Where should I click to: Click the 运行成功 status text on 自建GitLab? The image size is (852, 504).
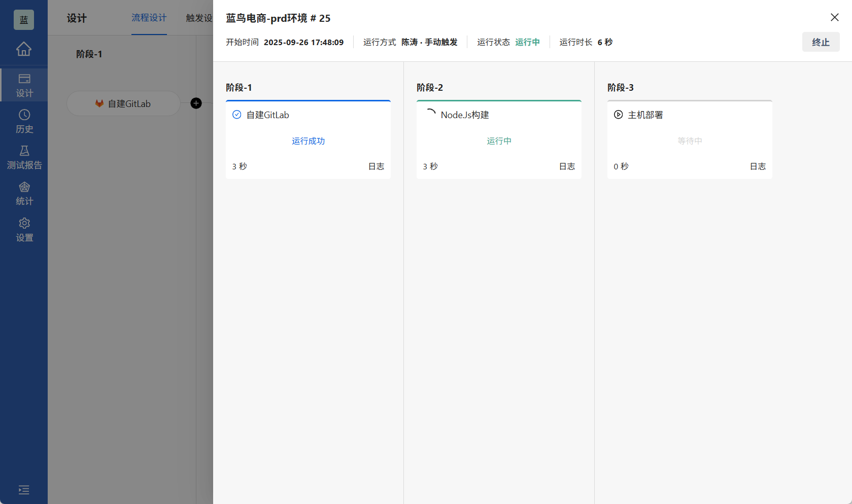tap(308, 141)
